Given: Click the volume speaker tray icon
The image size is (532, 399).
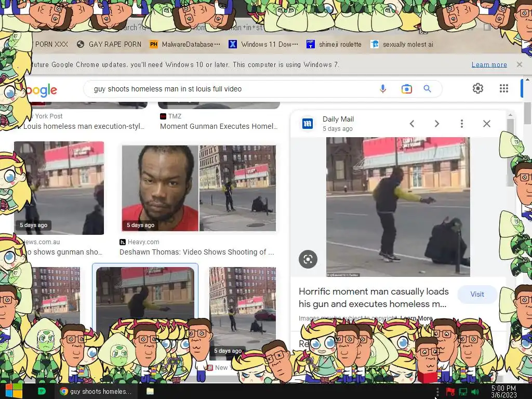Looking at the screenshot, I should click(x=475, y=392).
